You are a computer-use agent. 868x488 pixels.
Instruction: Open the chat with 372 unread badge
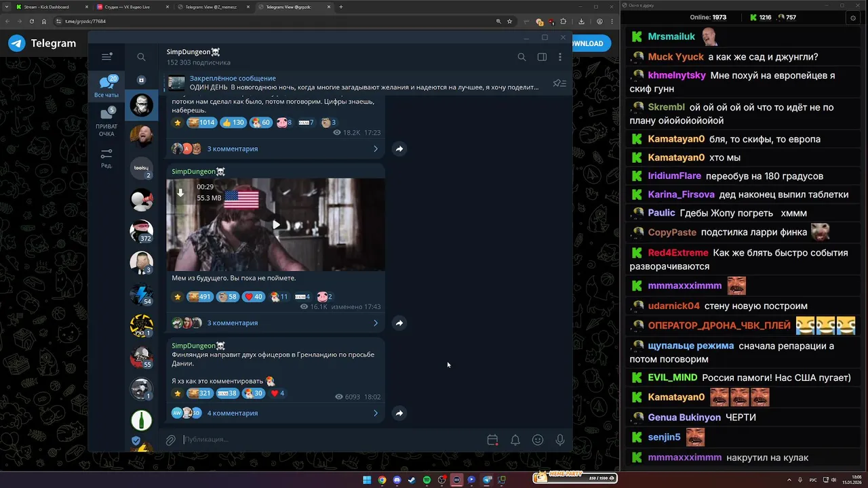tap(142, 231)
